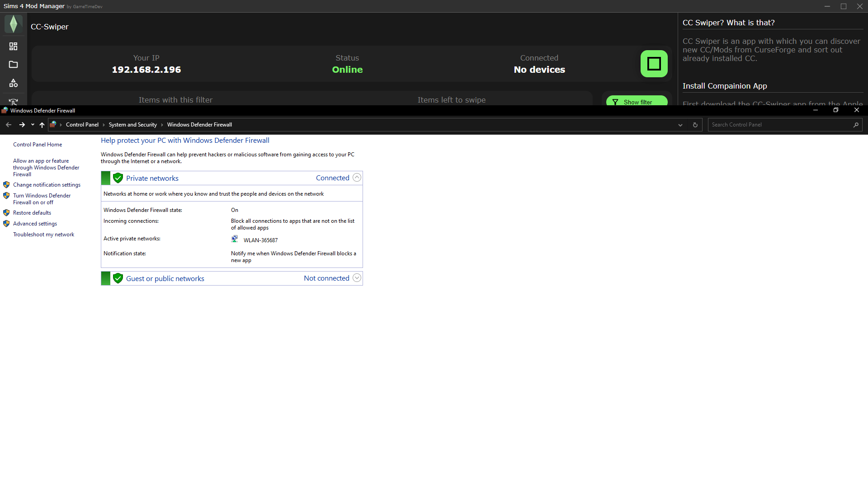This screenshot has width=868, height=488.
Task: Select Windows Defender Firewall breadcrumb
Action: click(199, 125)
